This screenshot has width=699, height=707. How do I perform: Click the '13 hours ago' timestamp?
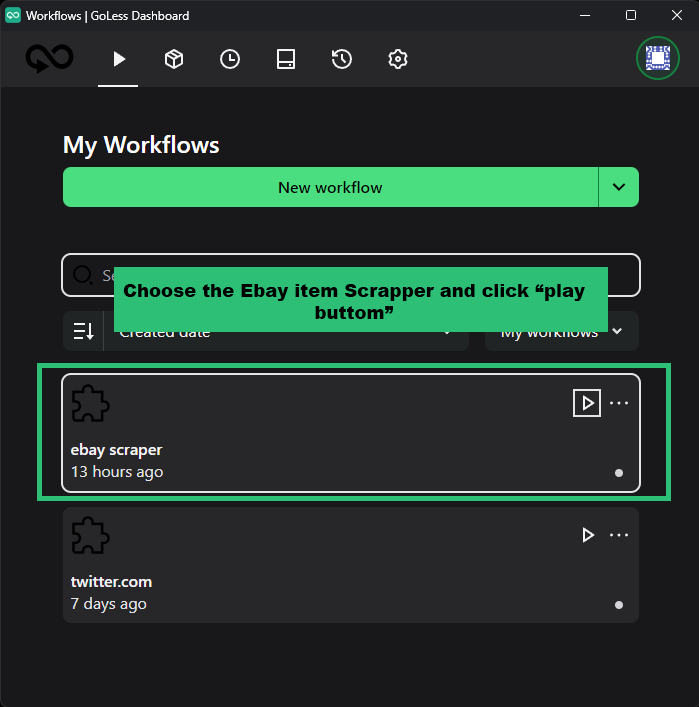click(x=117, y=472)
